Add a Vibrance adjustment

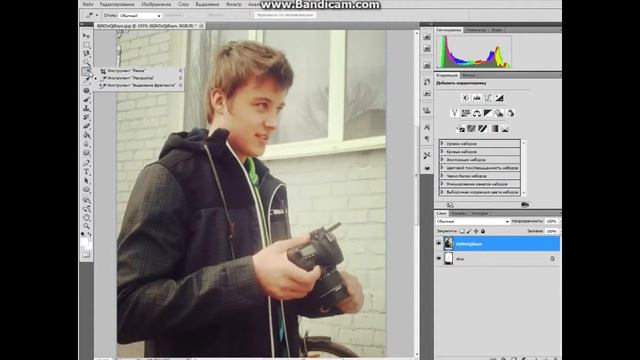[x=454, y=113]
